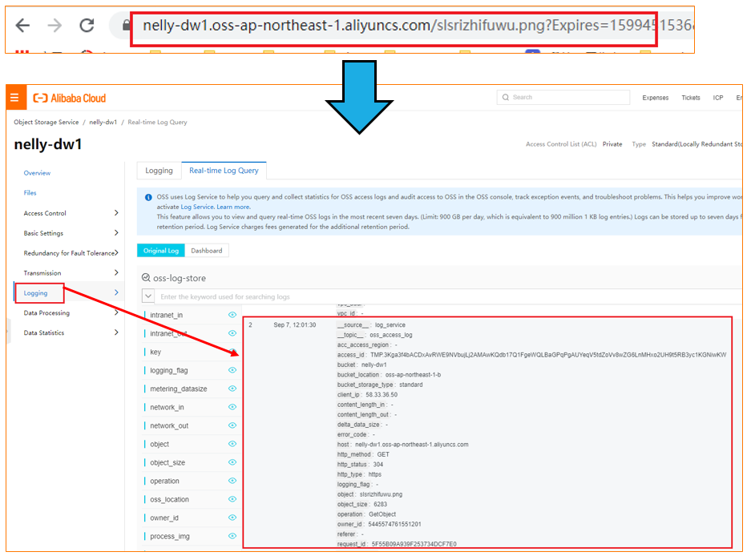Click Object Storage Service breadcrumb
This screenshot has height=560, width=751.
point(46,122)
